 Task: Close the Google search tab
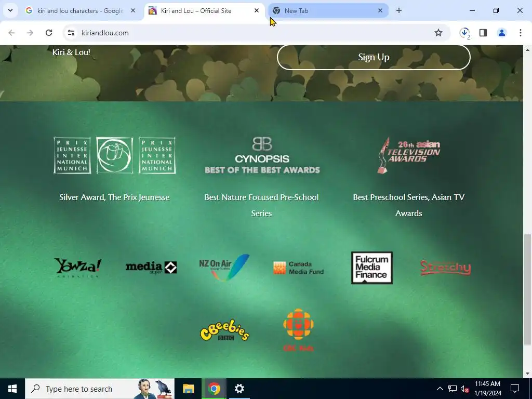click(133, 10)
